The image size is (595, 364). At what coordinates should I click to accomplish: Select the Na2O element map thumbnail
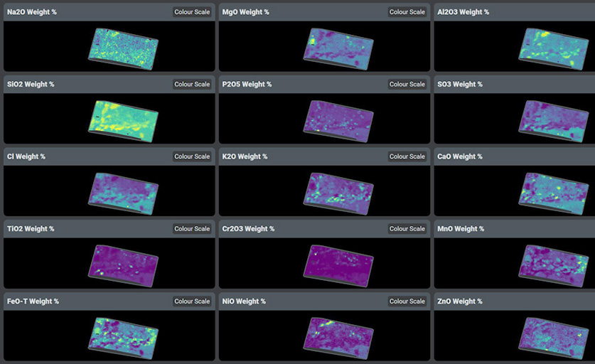tap(123, 48)
